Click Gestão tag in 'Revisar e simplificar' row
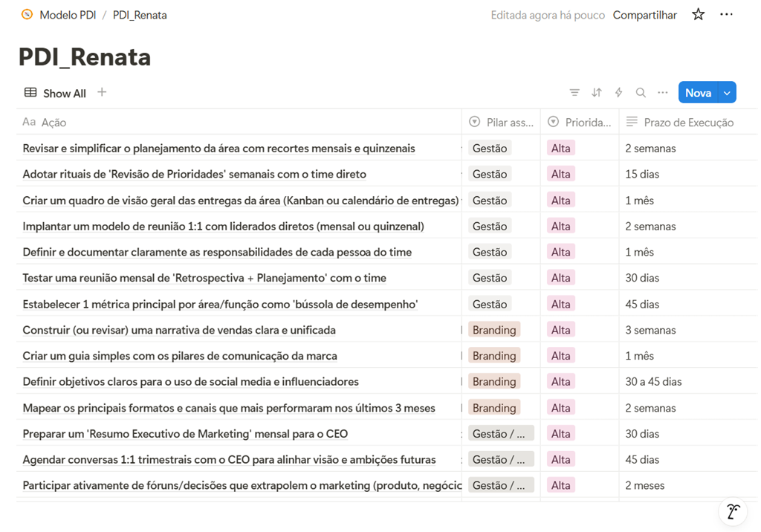The width and height of the screenshot is (761, 532). click(x=490, y=148)
